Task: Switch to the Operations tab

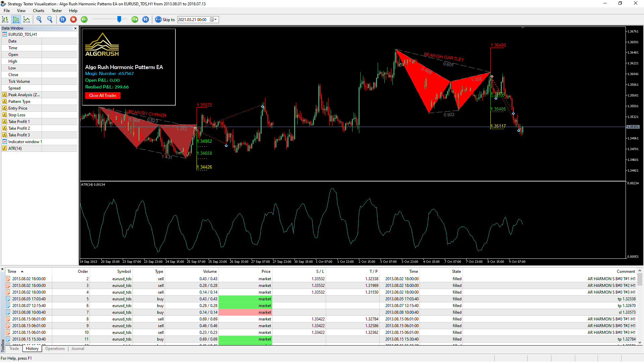Action: coord(55,349)
